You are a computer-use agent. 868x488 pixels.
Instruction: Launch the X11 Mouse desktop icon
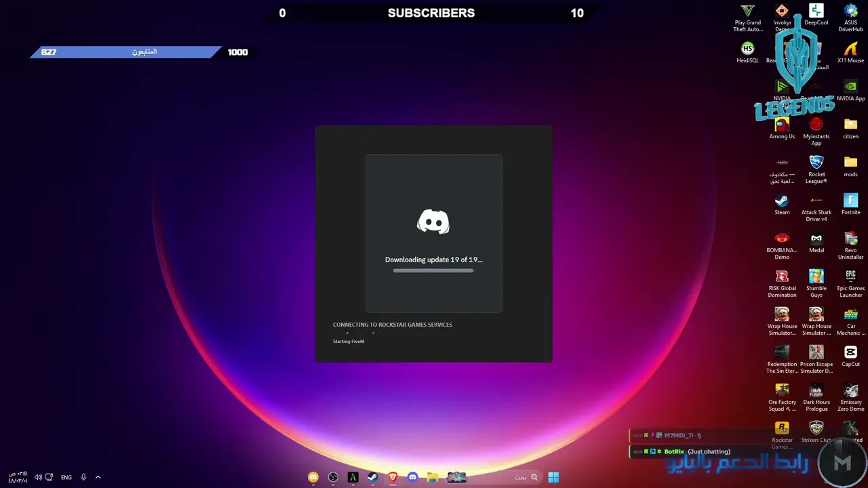click(x=850, y=53)
